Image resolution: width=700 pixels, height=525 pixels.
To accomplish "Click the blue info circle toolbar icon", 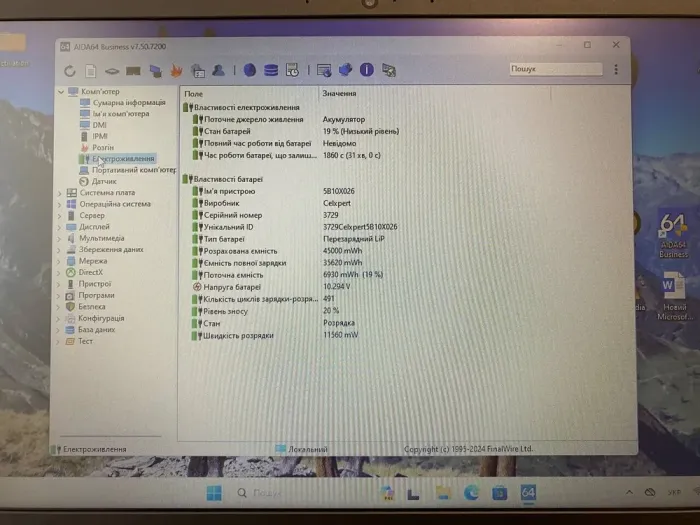I will 367,70.
